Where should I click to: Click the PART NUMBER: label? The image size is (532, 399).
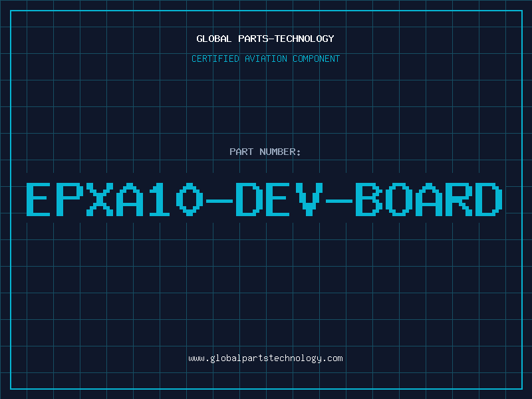[265, 152]
